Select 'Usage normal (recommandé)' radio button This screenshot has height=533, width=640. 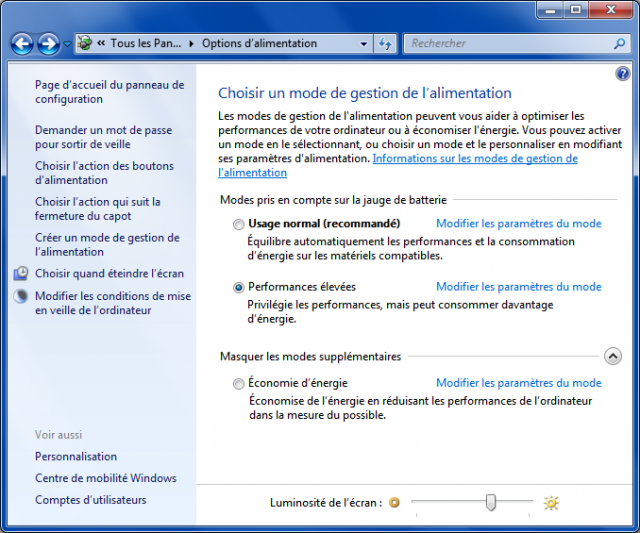pos(239,224)
